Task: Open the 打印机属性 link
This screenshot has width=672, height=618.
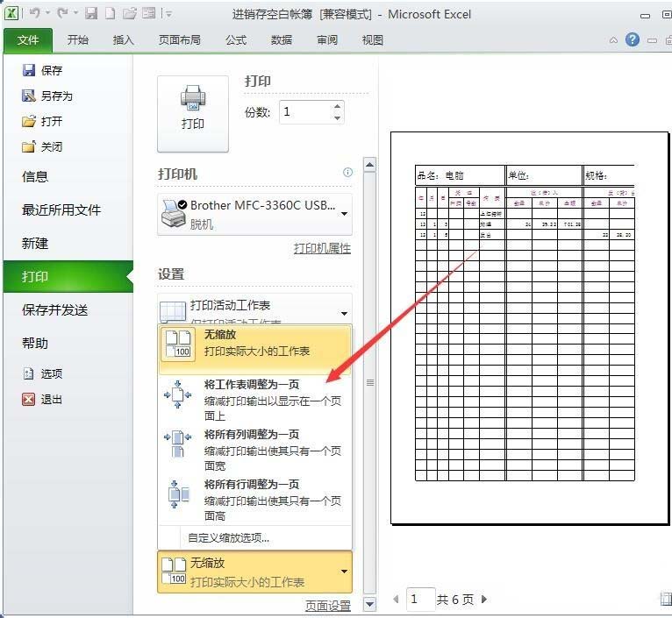Action: click(322, 248)
